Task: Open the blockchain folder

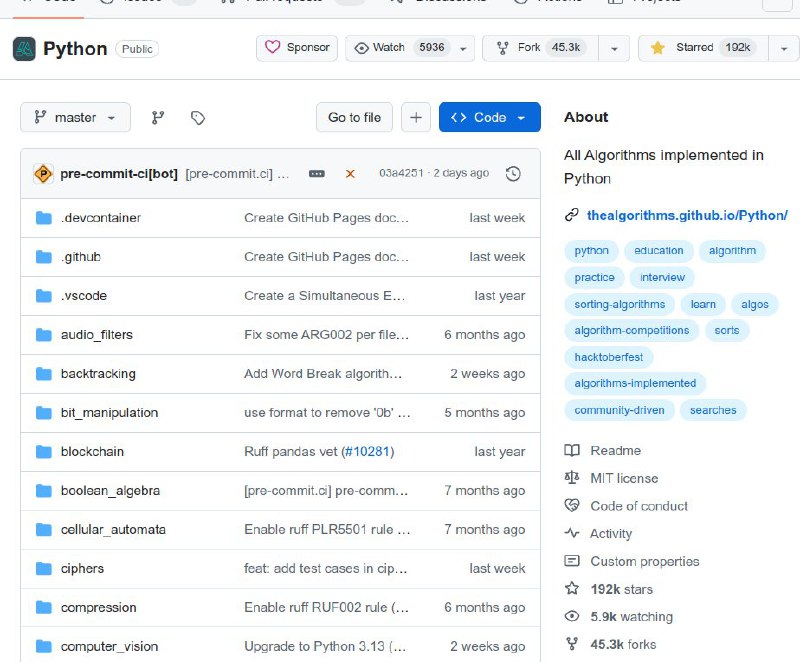Action: tap(92, 452)
